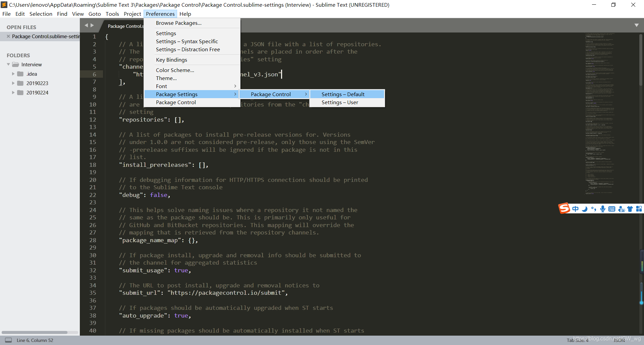The height and width of the screenshot is (345, 644).
Task: Click OPEN FILES sidebar heading
Action: 21,27
